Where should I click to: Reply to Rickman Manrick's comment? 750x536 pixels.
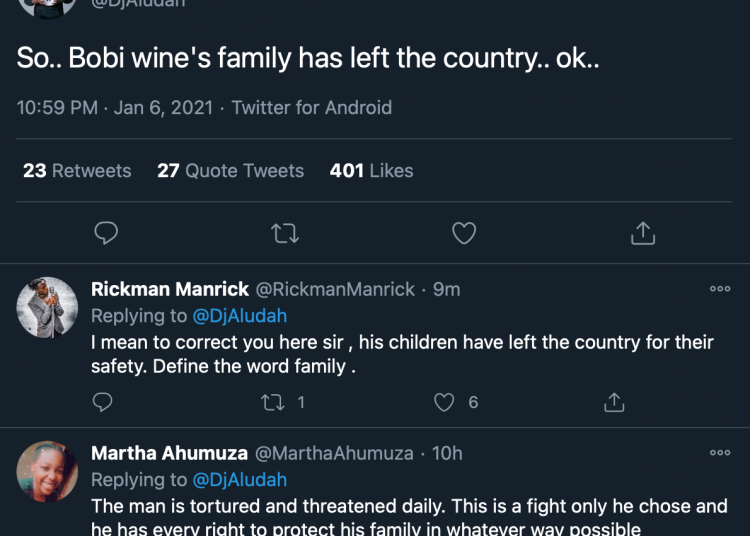coord(103,402)
